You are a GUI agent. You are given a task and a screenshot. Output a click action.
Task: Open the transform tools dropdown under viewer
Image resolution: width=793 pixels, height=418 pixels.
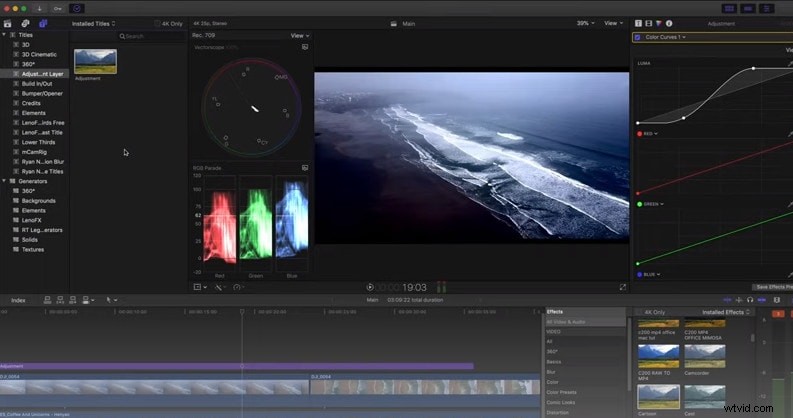(x=200, y=287)
